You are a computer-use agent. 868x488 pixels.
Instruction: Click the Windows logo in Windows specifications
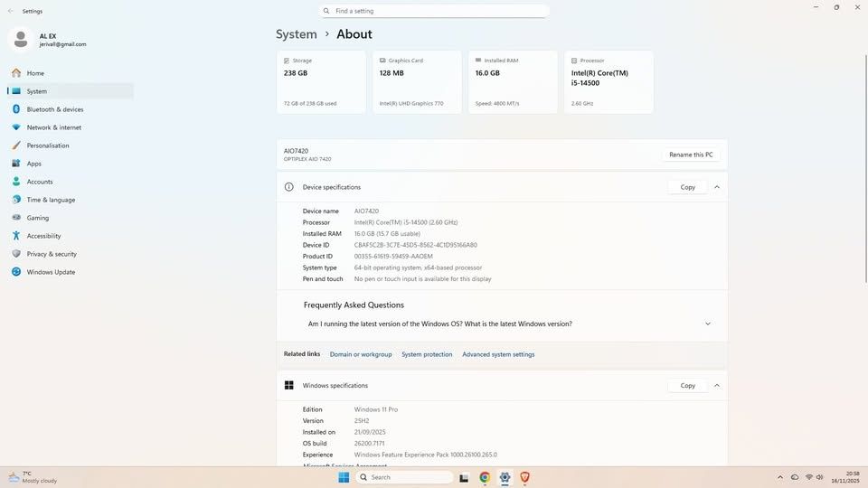tap(289, 385)
